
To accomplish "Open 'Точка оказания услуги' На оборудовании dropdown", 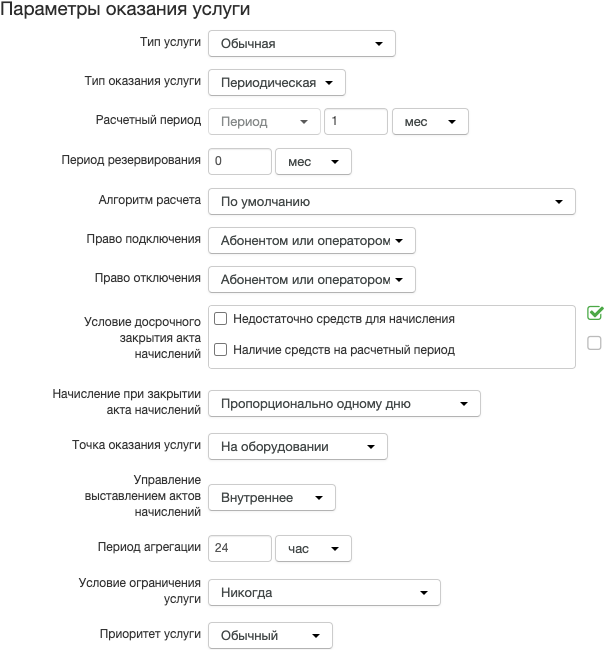I will [298, 446].
